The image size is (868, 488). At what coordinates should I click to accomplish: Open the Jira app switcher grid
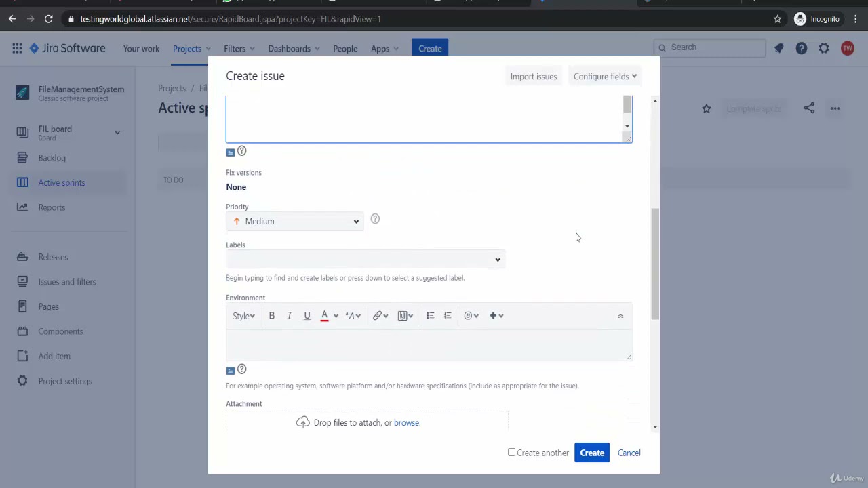[17, 48]
